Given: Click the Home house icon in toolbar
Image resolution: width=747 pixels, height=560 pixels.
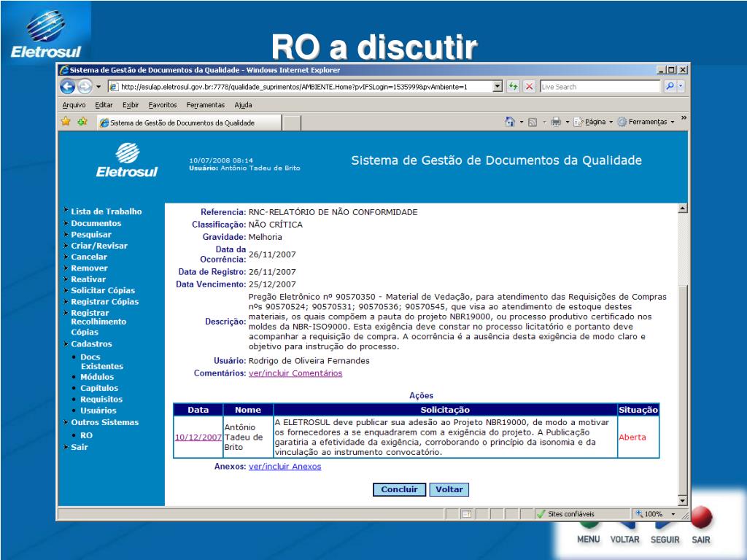Looking at the screenshot, I should [x=510, y=122].
